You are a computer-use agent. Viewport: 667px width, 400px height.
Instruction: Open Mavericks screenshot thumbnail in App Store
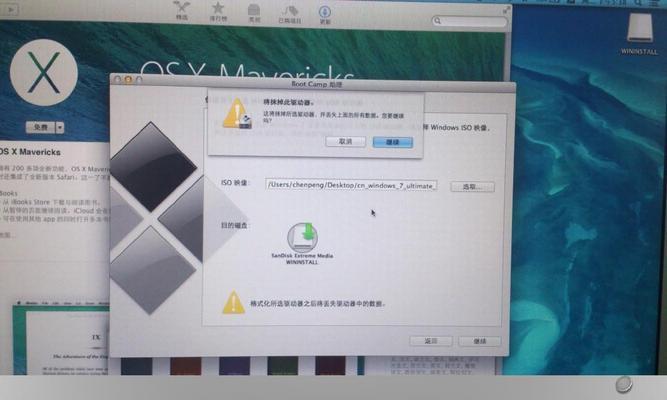[x=60, y=338]
